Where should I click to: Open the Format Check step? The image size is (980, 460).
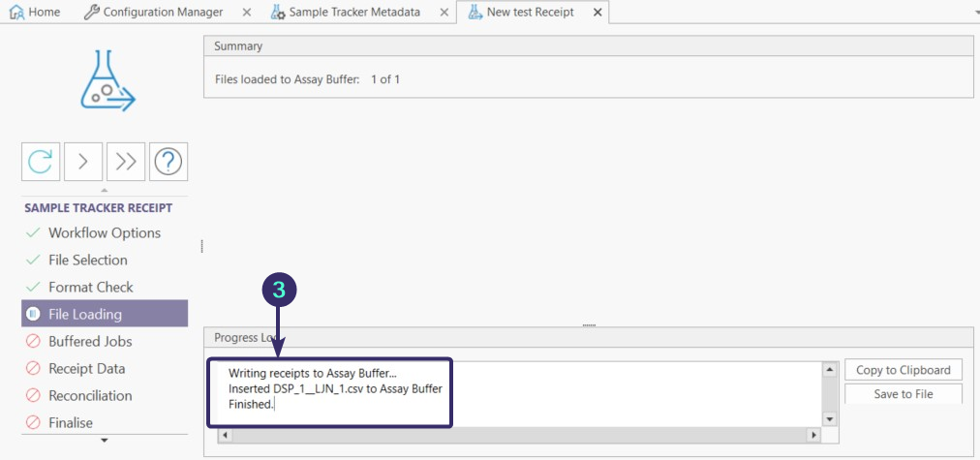pos(91,287)
